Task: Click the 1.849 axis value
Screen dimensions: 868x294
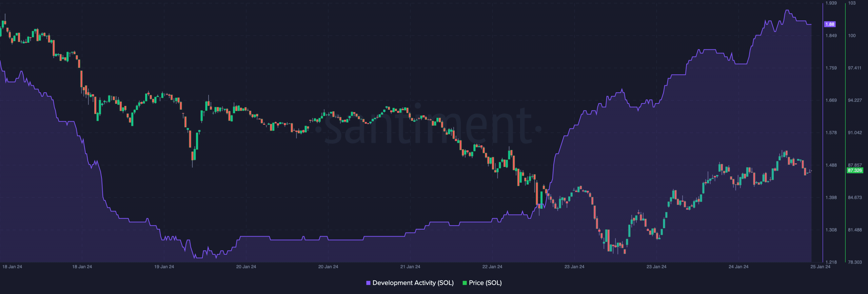Action: (831, 36)
